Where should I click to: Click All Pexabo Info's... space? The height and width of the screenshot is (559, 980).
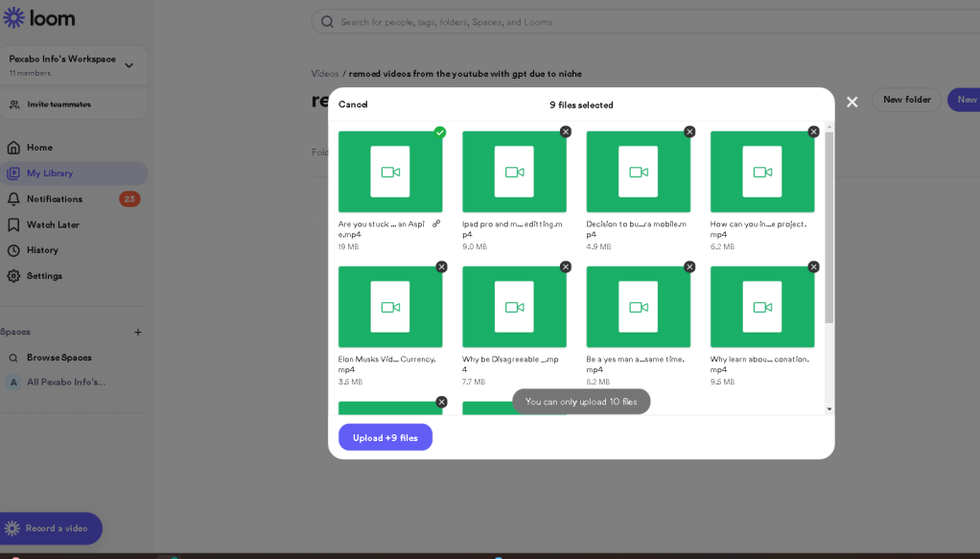click(x=66, y=382)
